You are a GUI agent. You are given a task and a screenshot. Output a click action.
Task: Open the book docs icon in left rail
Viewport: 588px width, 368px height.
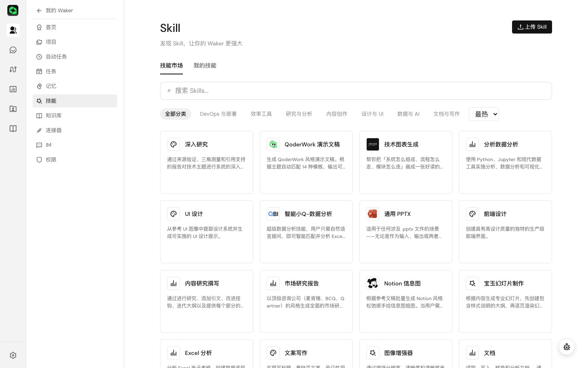(13, 129)
